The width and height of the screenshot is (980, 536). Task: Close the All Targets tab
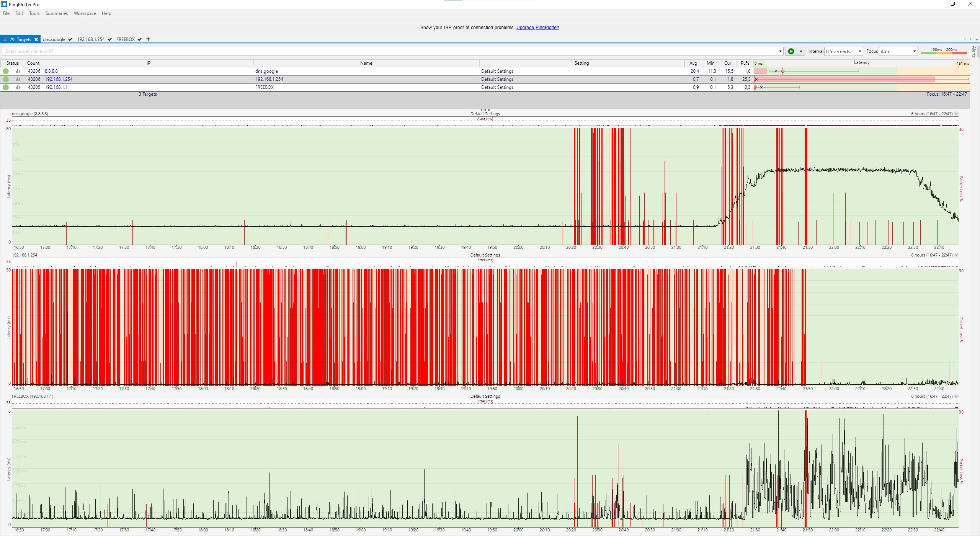pos(36,39)
